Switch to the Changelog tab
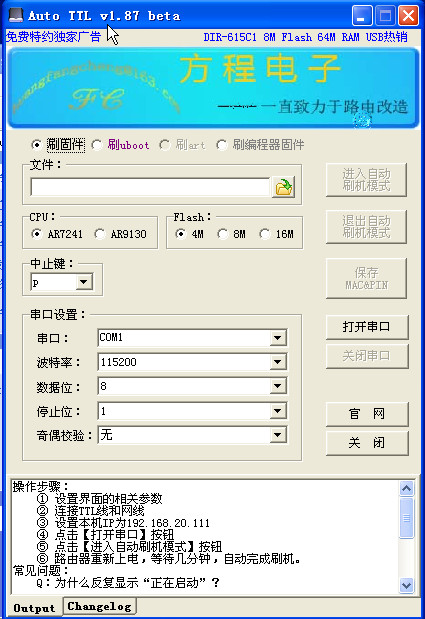This screenshot has height=619, width=425. 99,606
